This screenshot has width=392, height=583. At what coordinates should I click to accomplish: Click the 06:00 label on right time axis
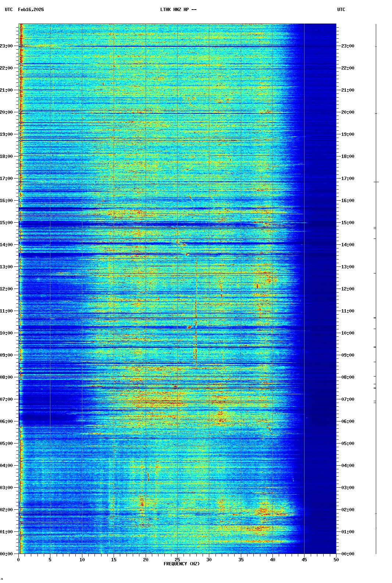348,421
